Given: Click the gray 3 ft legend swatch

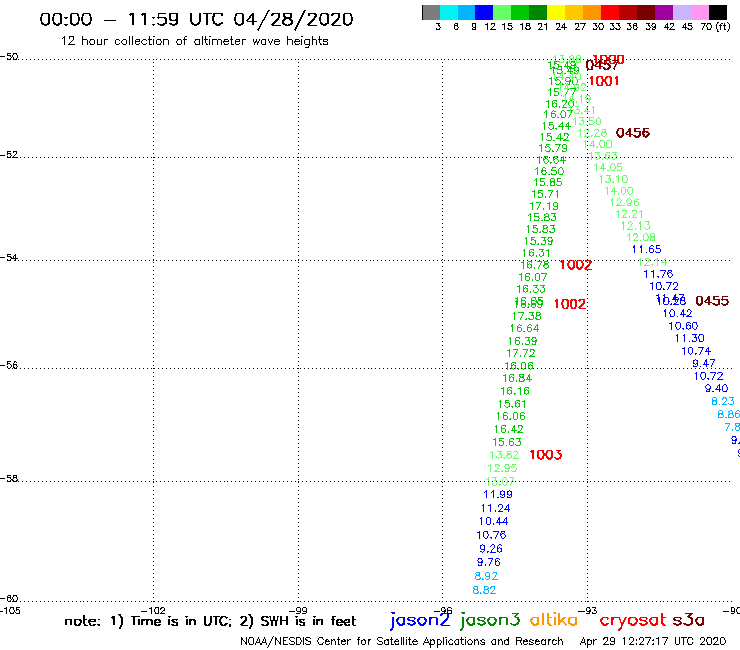Looking at the screenshot, I should [431, 12].
